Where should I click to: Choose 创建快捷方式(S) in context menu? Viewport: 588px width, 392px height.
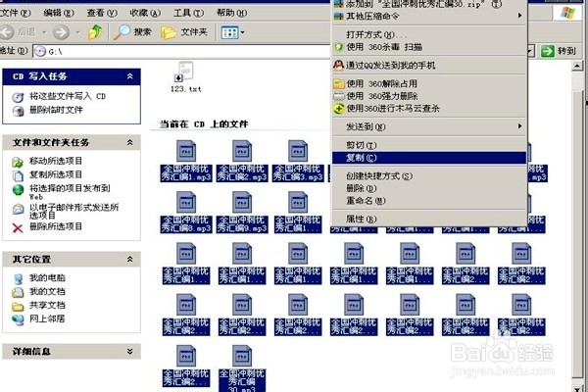429,176
